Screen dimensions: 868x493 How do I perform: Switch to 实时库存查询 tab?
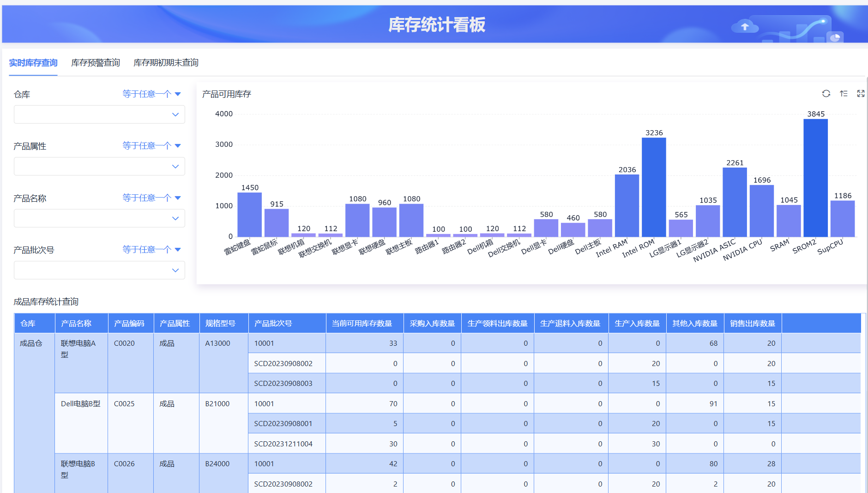(x=33, y=63)
